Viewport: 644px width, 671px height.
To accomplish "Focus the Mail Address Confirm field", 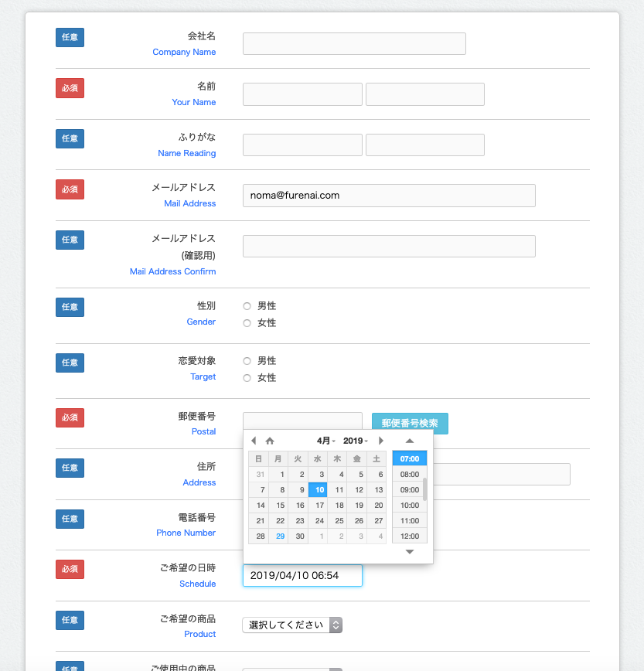I will pyautogui.click(x=389, y=246).
